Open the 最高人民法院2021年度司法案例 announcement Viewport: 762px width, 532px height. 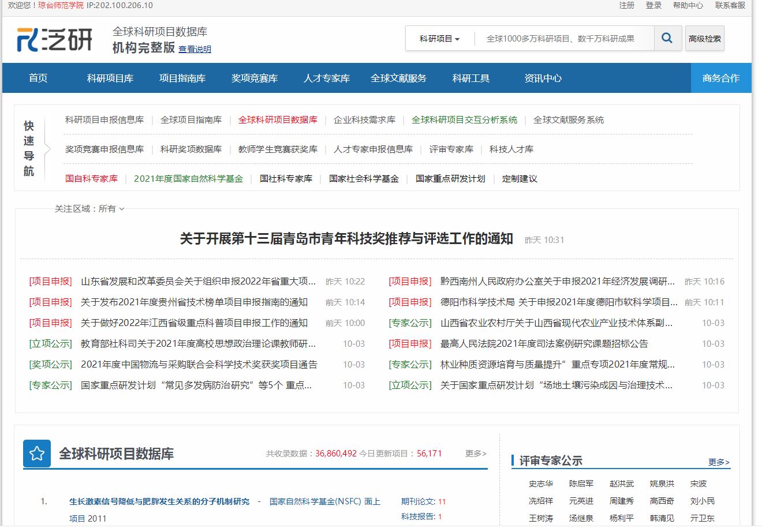coord(544,344)
